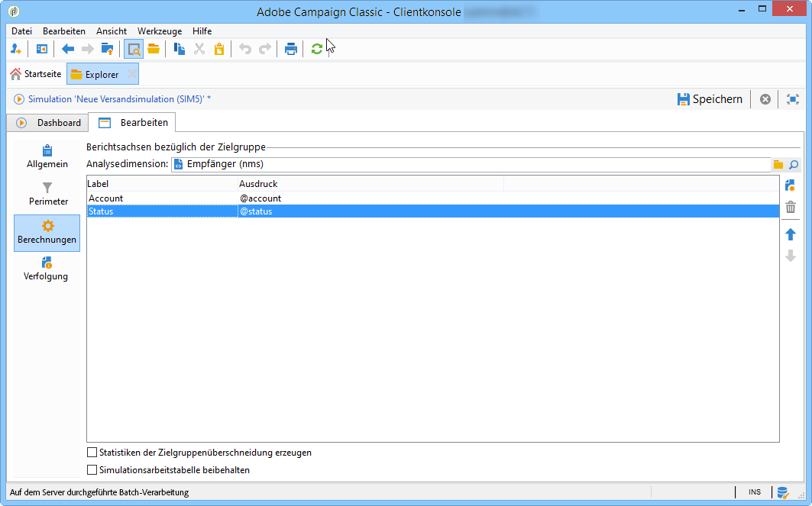Click the Label column header
The width and height of the screenshot is (812, 506).
(x=162, y=184)
